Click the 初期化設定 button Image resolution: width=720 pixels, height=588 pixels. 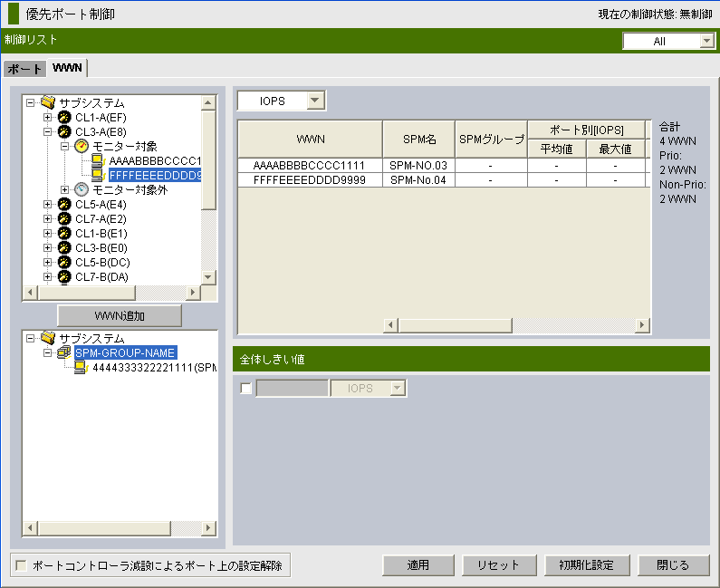pyautogui.click(x=586, y=565)
